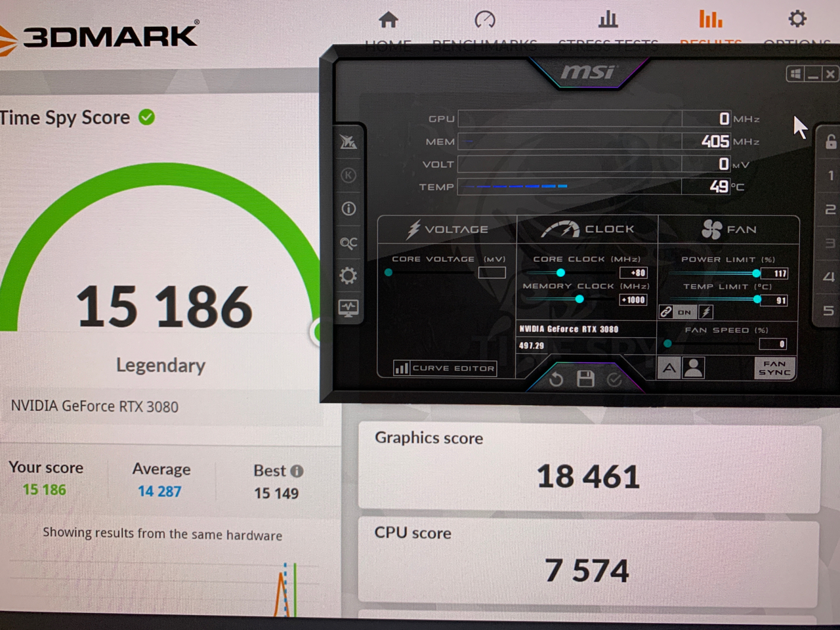Click the reset to defaults icon
The image size is (840, 630).
[555, 379]
